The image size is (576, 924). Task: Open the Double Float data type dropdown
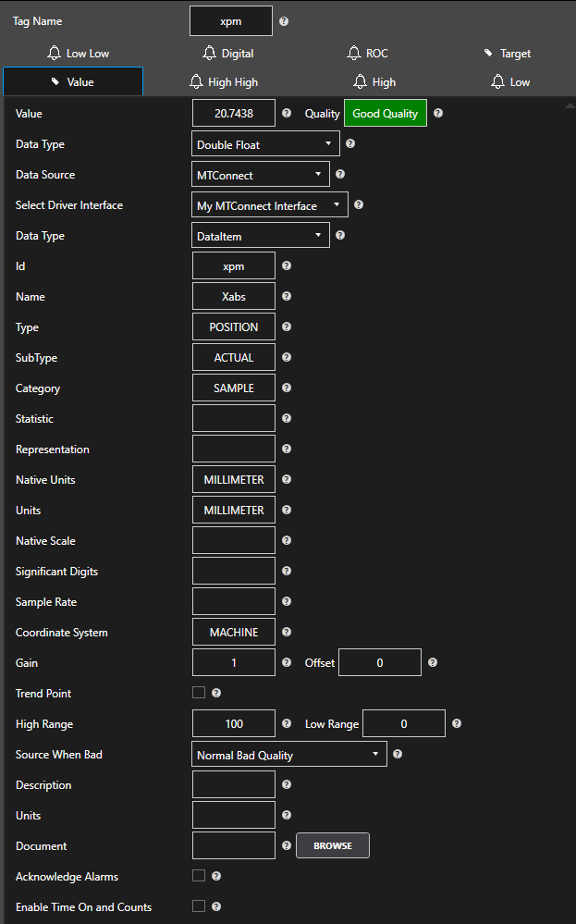coord(265,144)
